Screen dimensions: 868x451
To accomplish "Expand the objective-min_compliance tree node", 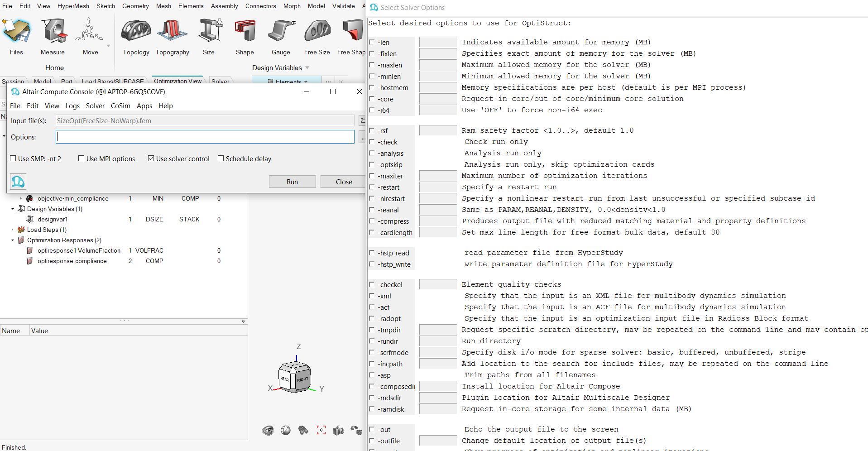I will (21, 198).
